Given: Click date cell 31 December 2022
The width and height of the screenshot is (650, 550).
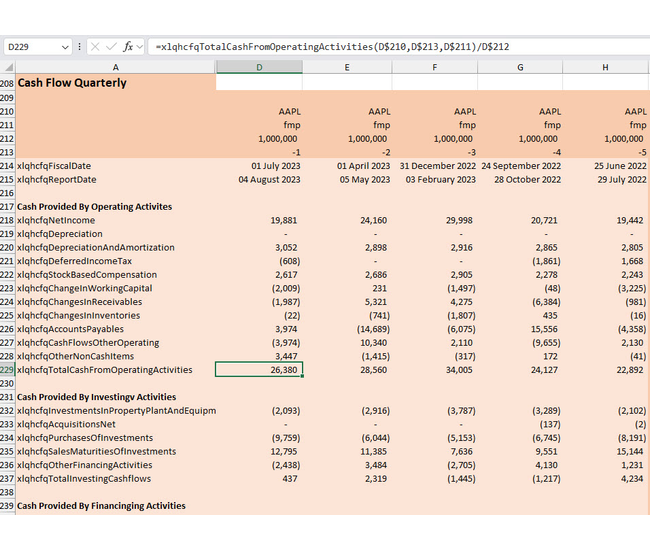Looking at the screenshot, I should pos(435,166).
